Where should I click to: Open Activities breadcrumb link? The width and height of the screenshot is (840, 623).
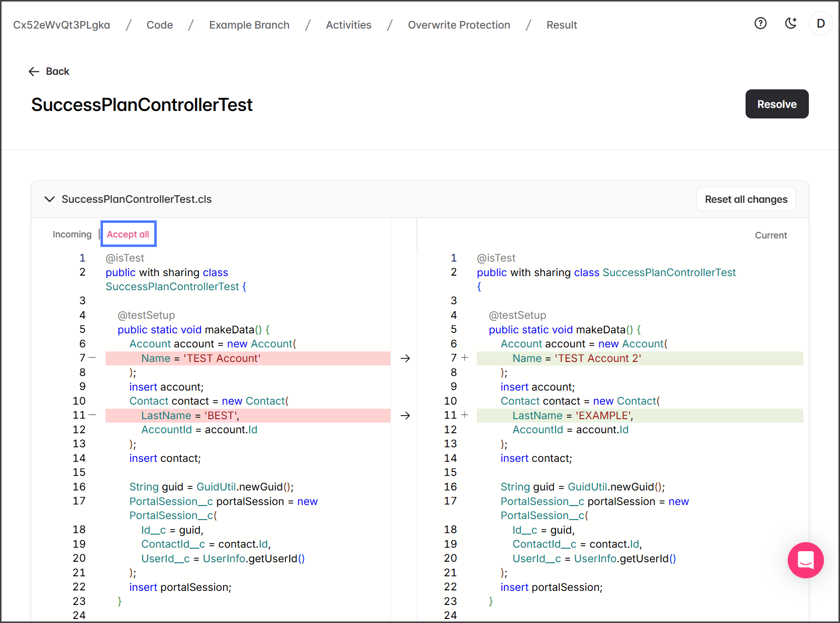tap(348, 25)
